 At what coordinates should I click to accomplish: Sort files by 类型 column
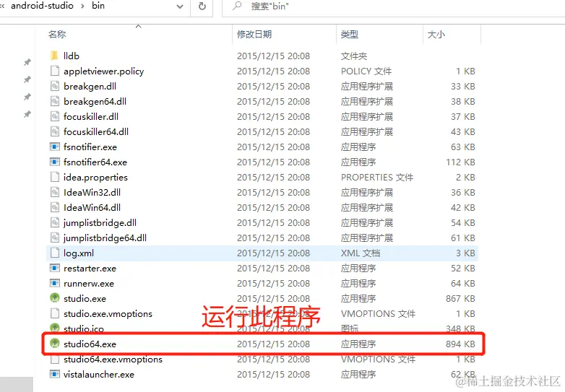tap(349, 34)
